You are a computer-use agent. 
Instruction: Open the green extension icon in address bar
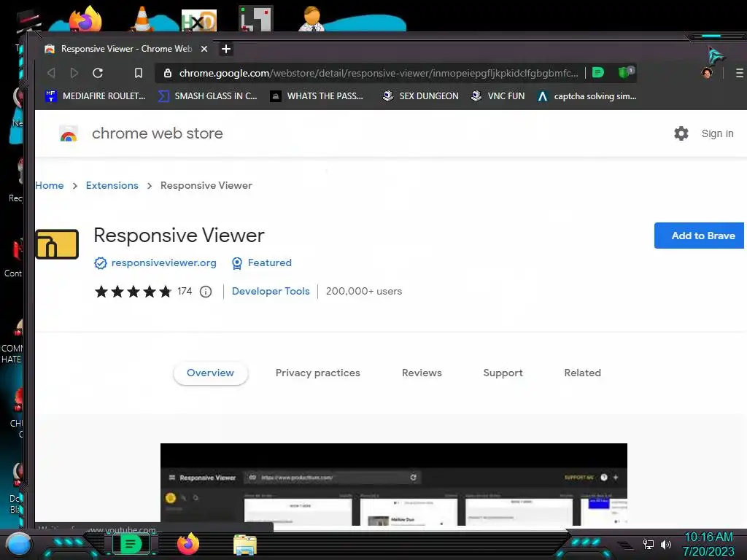[598, 72]
